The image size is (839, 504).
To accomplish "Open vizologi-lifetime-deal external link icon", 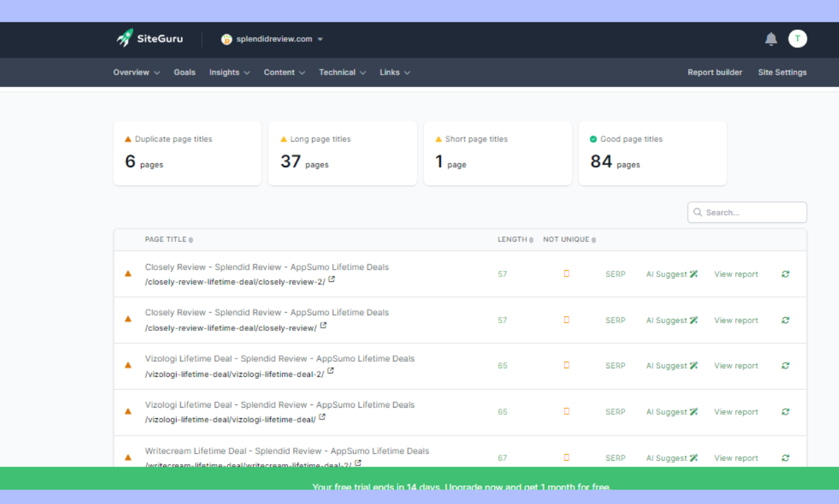I will coord(322,417).
